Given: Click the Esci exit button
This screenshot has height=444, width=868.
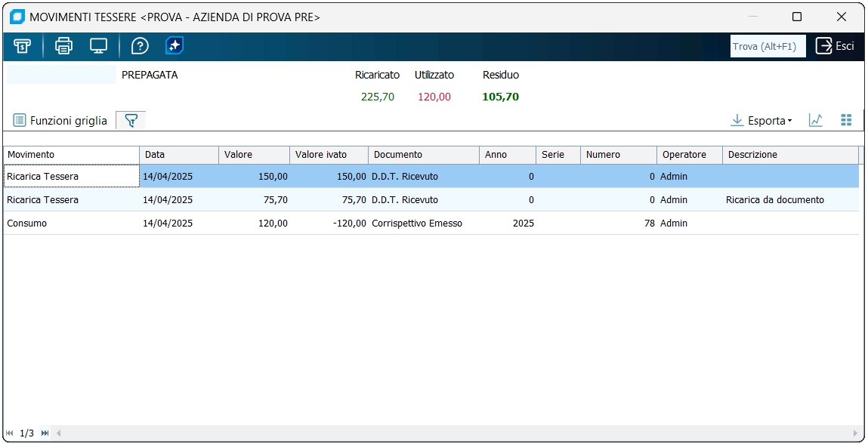Looking at the screenshot, I should [x=836, y=46].
